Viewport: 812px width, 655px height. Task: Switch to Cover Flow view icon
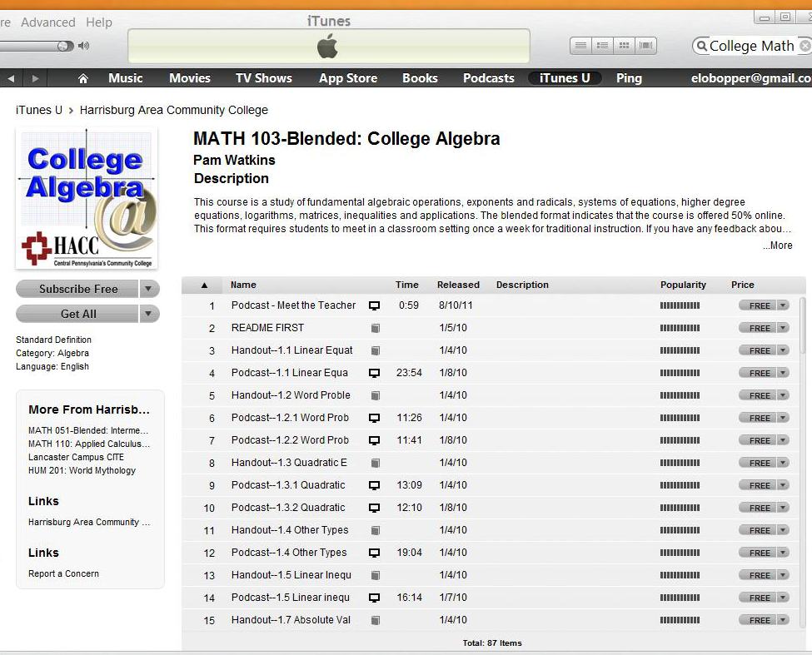point(645,46)
